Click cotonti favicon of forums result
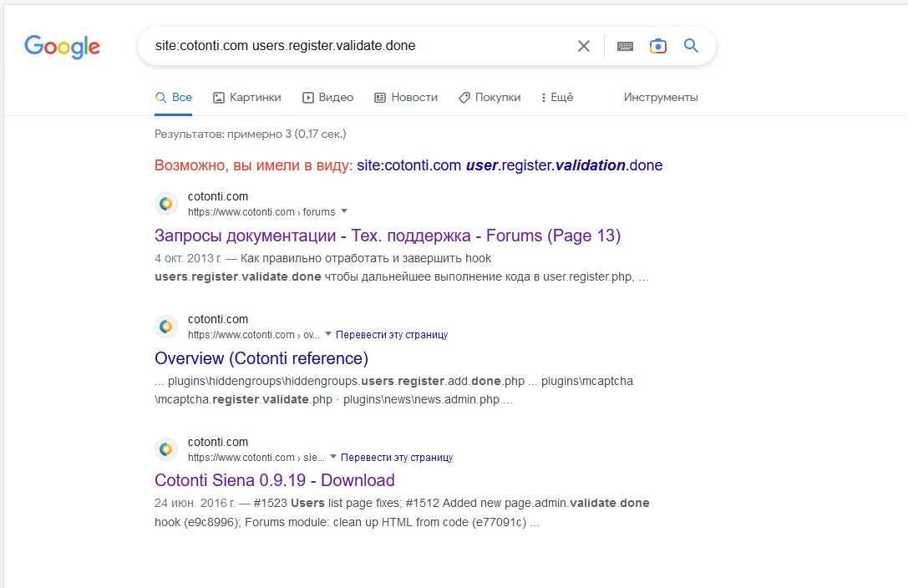908x588 pixels. tap(166, 204)
